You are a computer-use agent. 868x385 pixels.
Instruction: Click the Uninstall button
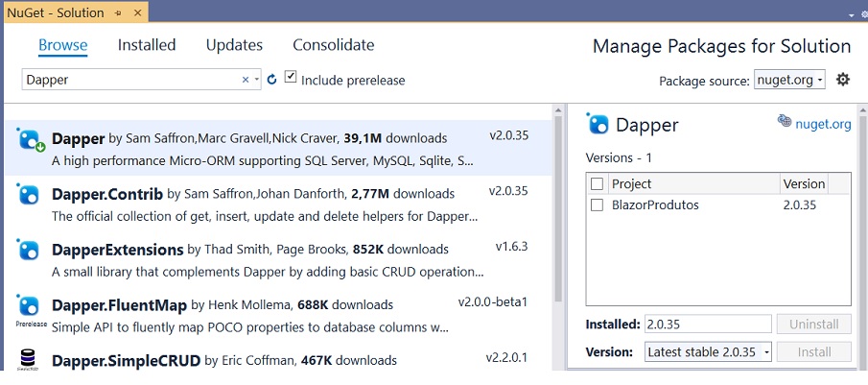click(x=813, y=325)
